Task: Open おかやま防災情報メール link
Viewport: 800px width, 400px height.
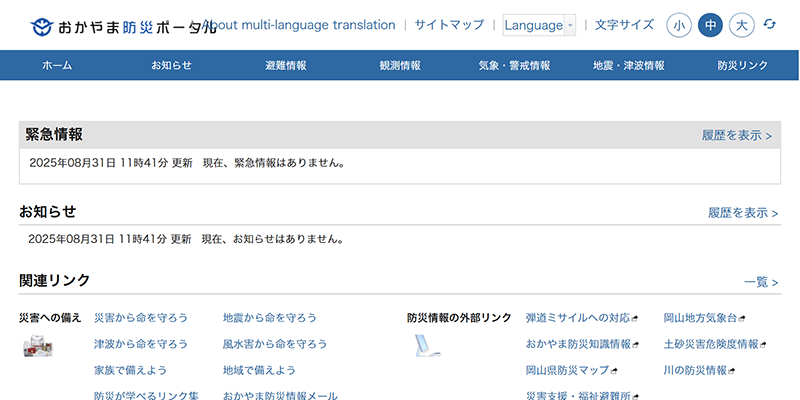Action: click(280, 395)
